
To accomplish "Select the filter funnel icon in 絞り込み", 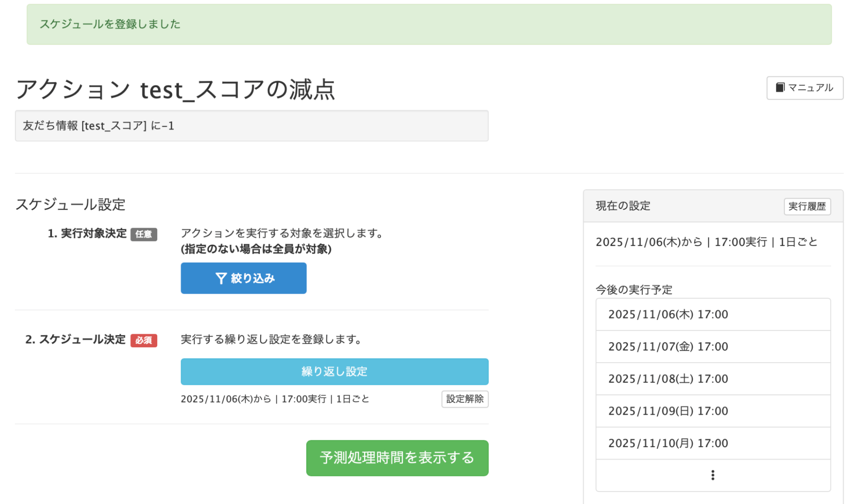I will pos(221,278).
